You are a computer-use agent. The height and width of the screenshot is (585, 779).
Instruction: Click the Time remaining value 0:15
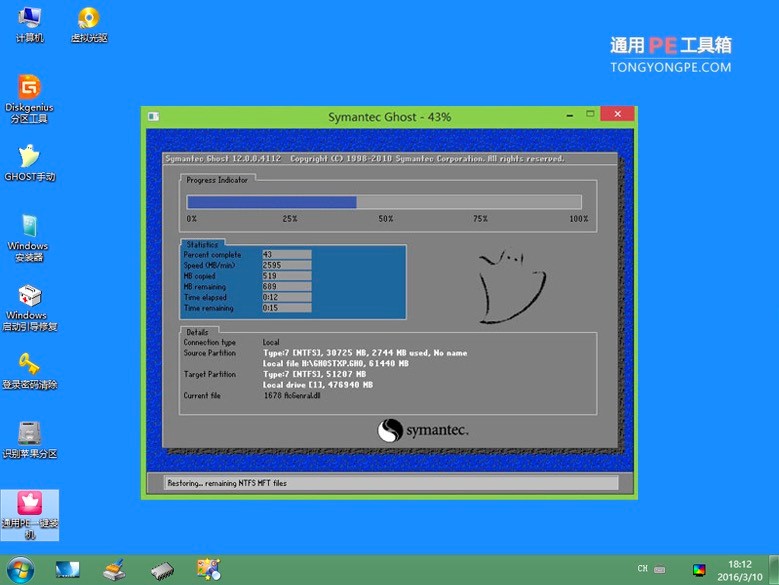click(x=287, y=308)
